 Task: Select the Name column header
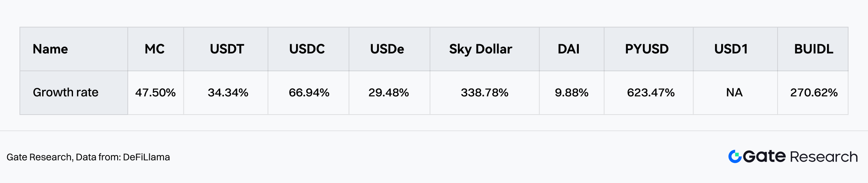[50, 49]
